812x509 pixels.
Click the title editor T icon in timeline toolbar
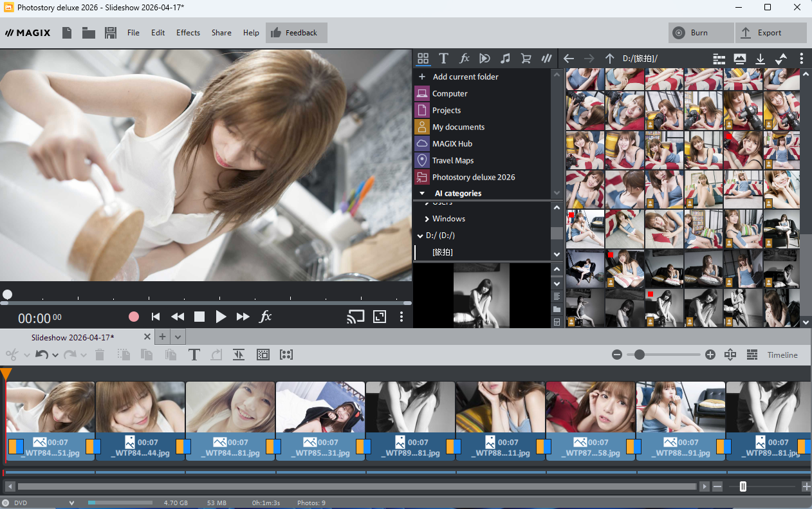coord(194,355)
